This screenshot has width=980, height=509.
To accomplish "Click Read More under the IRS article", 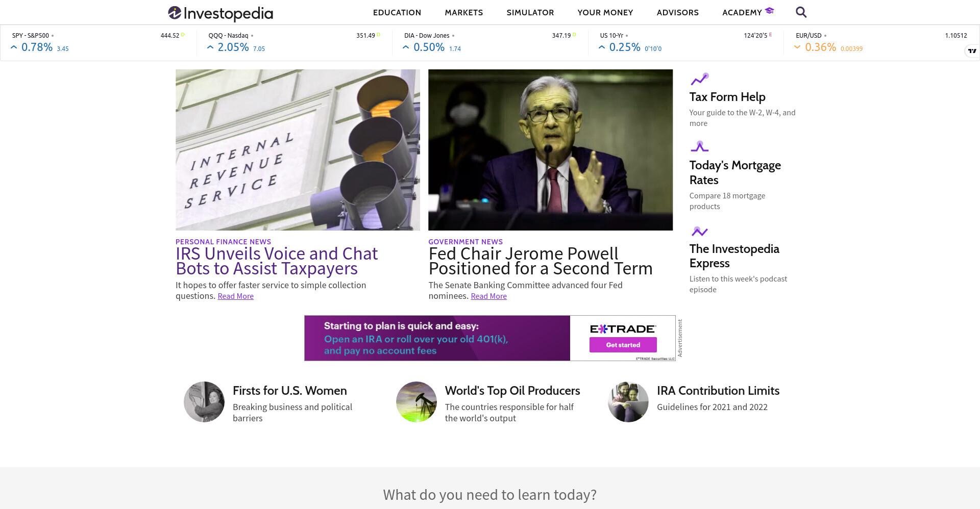I will tap(236, 296).
